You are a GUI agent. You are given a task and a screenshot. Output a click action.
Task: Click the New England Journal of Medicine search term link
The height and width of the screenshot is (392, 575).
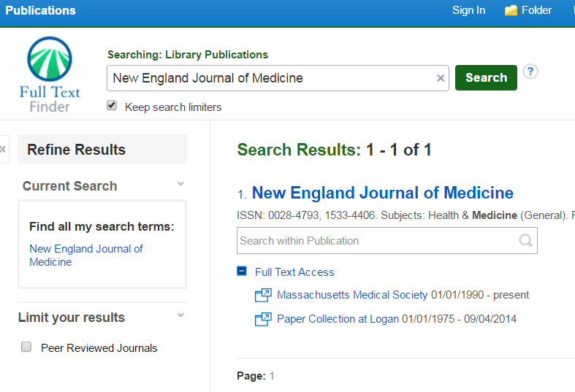coord(86,255)
